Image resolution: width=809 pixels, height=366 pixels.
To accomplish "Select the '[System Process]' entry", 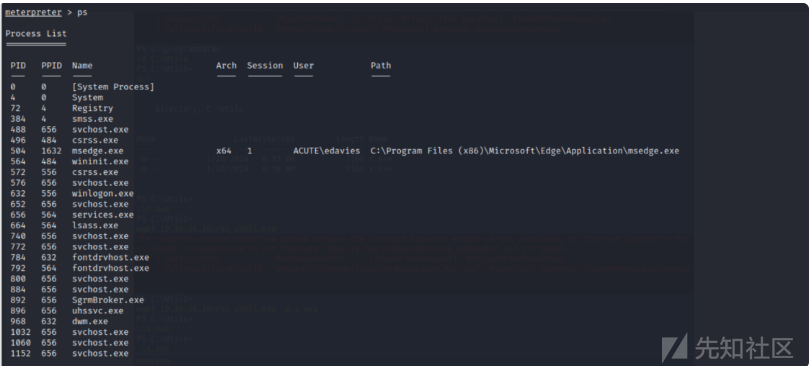I will [x=113, y=87].
